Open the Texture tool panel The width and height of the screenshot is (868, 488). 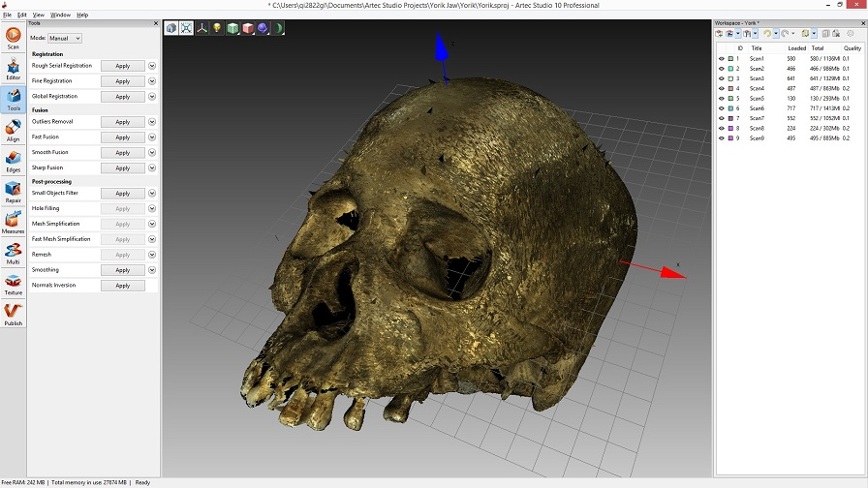13,284
